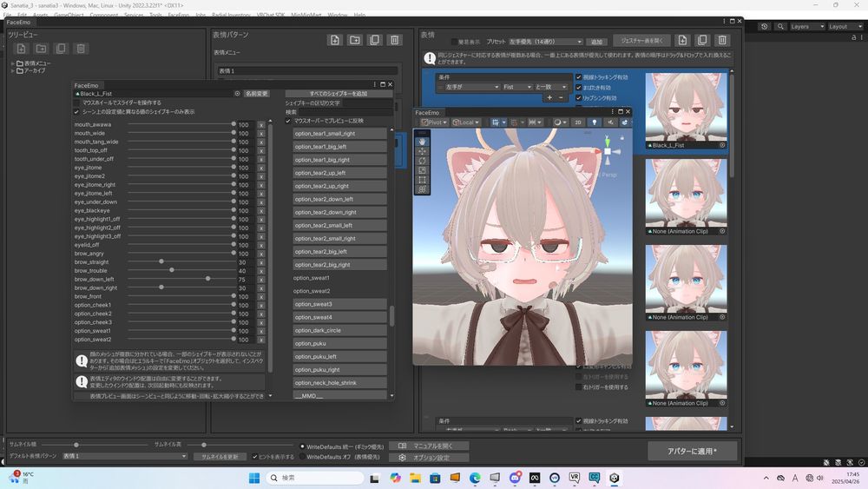The height and width of the screenshot is (489, 868).
Task: Delete selected item in the tree view toolbar
Action: point(81,49)
